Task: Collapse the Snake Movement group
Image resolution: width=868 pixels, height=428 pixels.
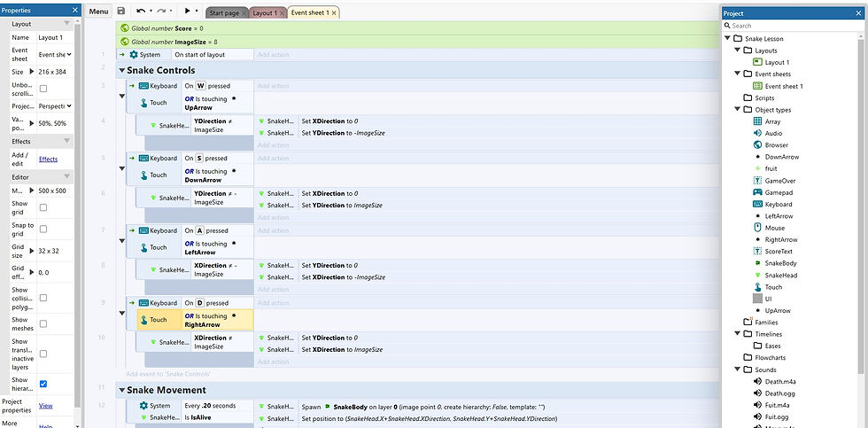Action: pos(122,391)
